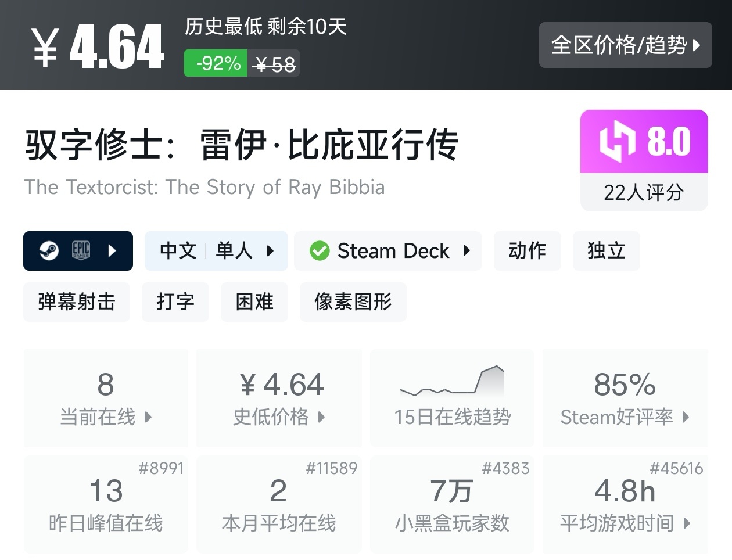
Task: Click the green -92% discount badge
Action: click(216, 63)
